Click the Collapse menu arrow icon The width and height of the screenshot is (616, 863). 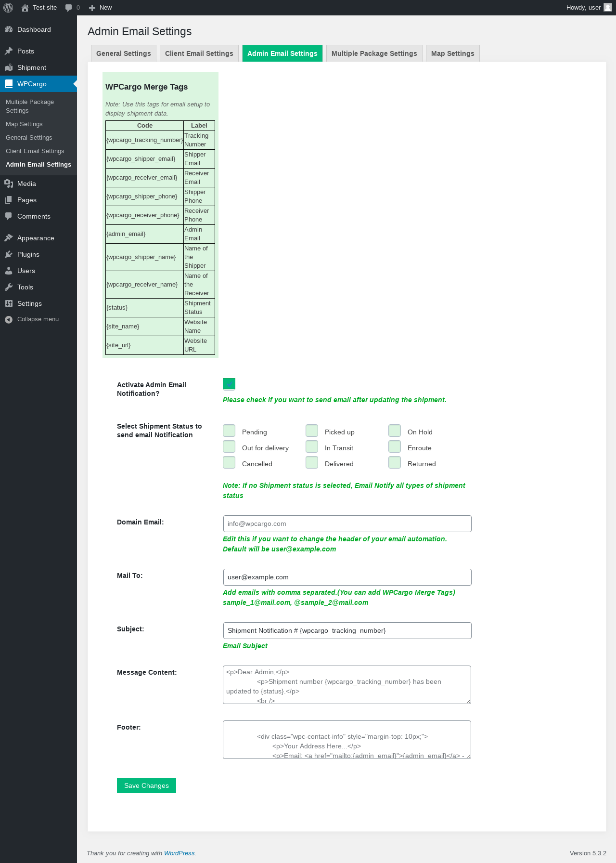9,319
